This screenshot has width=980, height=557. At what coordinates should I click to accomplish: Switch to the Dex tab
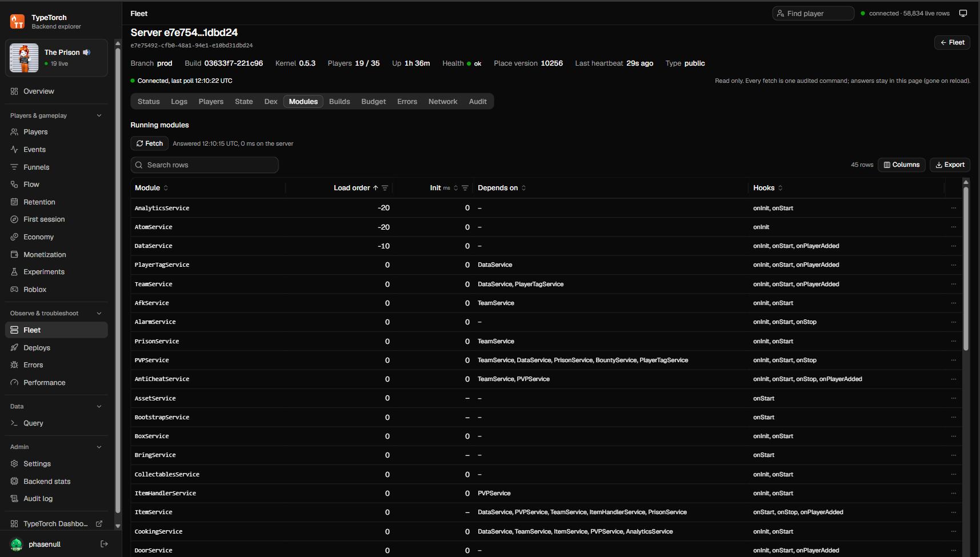tap(271, 102)
